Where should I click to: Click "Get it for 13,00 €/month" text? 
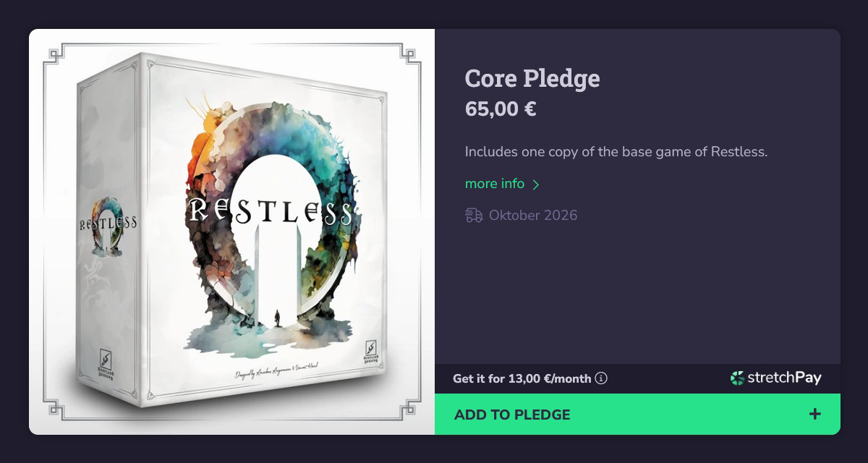[x=522, y=378]
